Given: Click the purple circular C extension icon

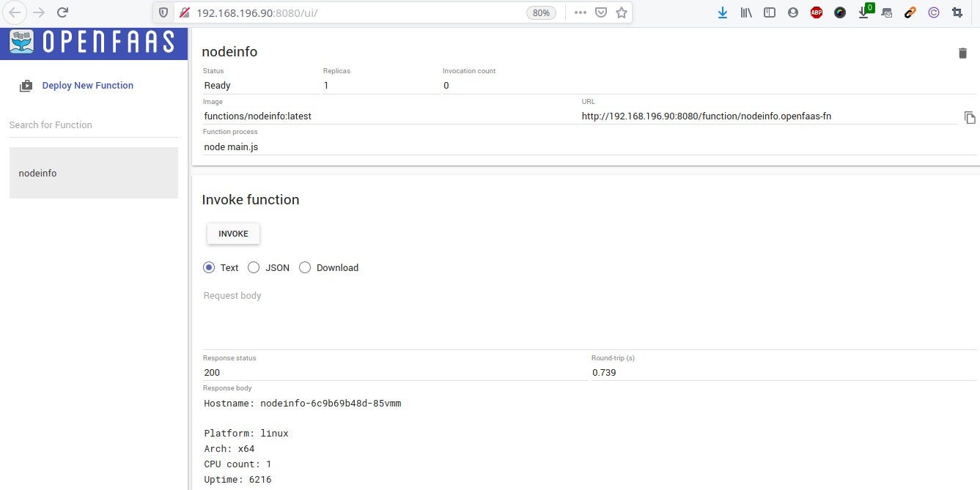Looking at the screenshot, I should click(934, 12).
